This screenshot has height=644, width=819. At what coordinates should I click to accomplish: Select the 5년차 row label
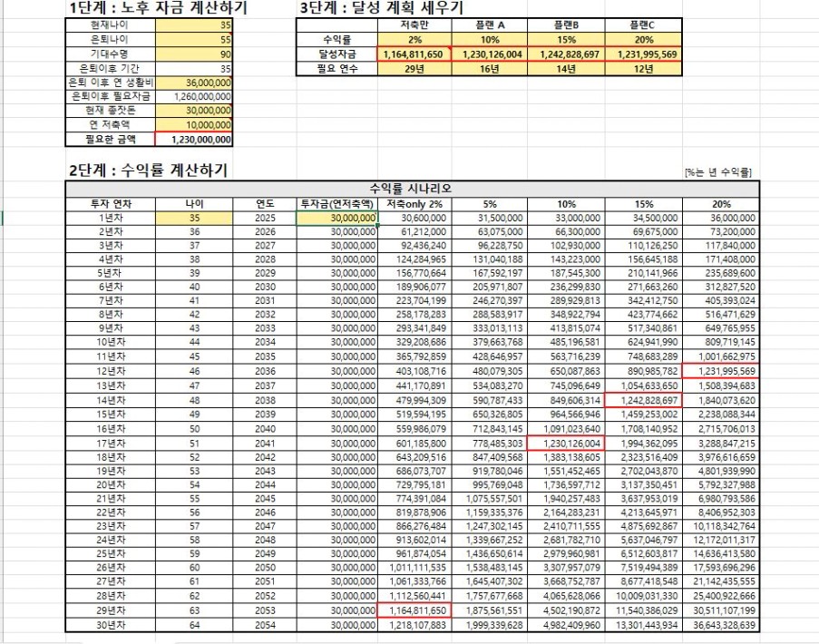click(111, 273)
